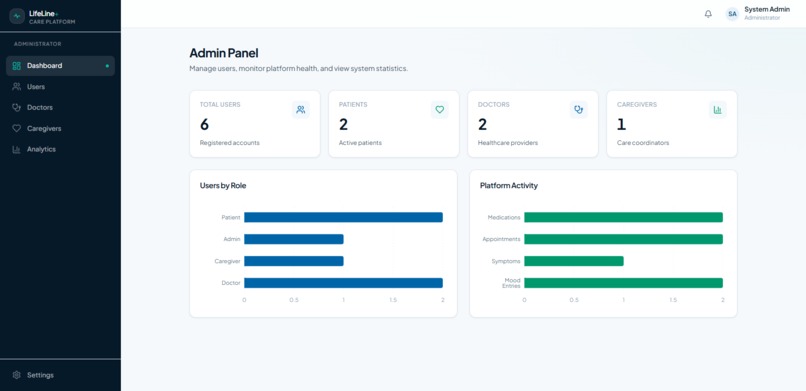Click the Caregivers heart icon in sidebar
Viewport: 806px width, 391px height.
(x=16, y=128)
